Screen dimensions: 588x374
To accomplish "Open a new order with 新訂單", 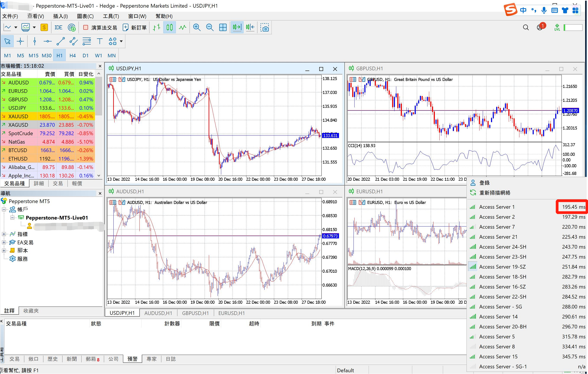I will pyautogui.click(x=134, y=28).
